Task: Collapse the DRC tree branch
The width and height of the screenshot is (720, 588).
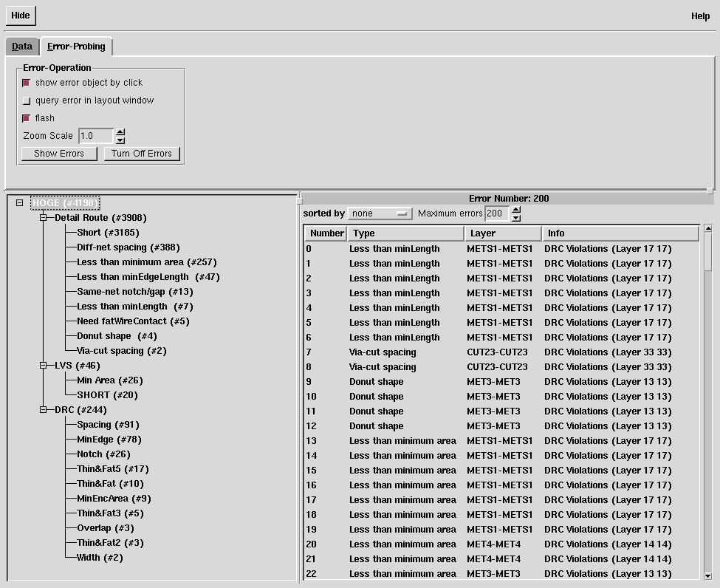Action: click(44, 410)
